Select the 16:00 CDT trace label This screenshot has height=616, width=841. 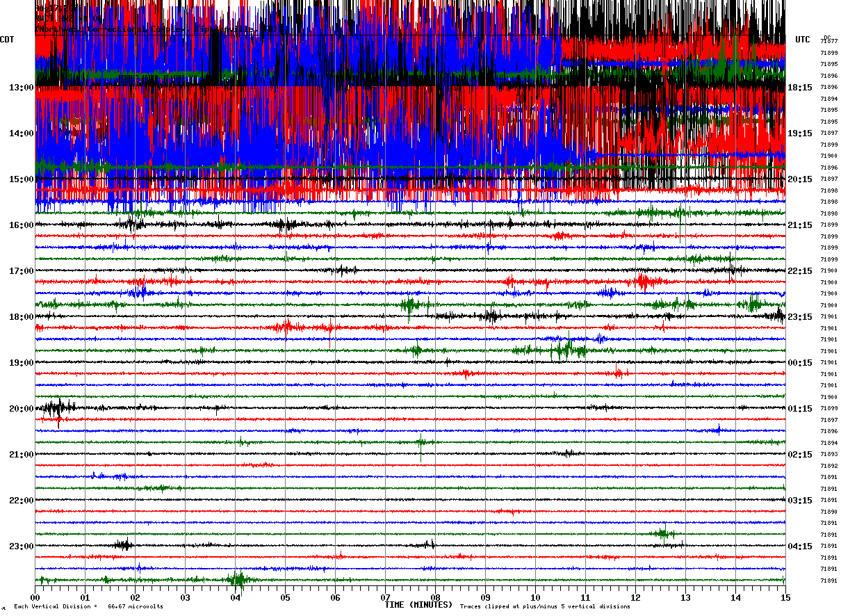(22, 225)
